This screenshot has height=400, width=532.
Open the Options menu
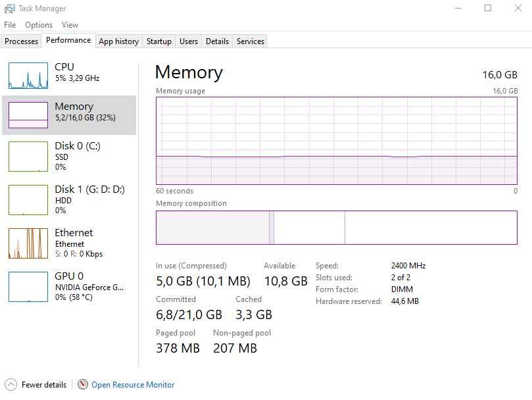(39, 25)
